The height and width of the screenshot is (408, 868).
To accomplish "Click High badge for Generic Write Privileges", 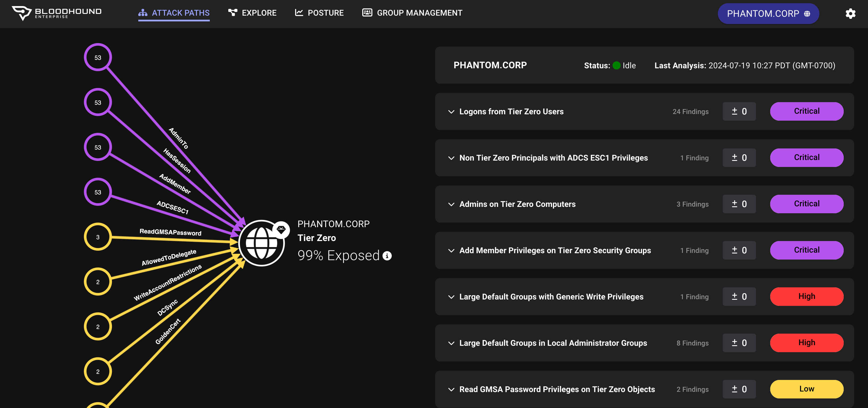I will tap(807, 297).
